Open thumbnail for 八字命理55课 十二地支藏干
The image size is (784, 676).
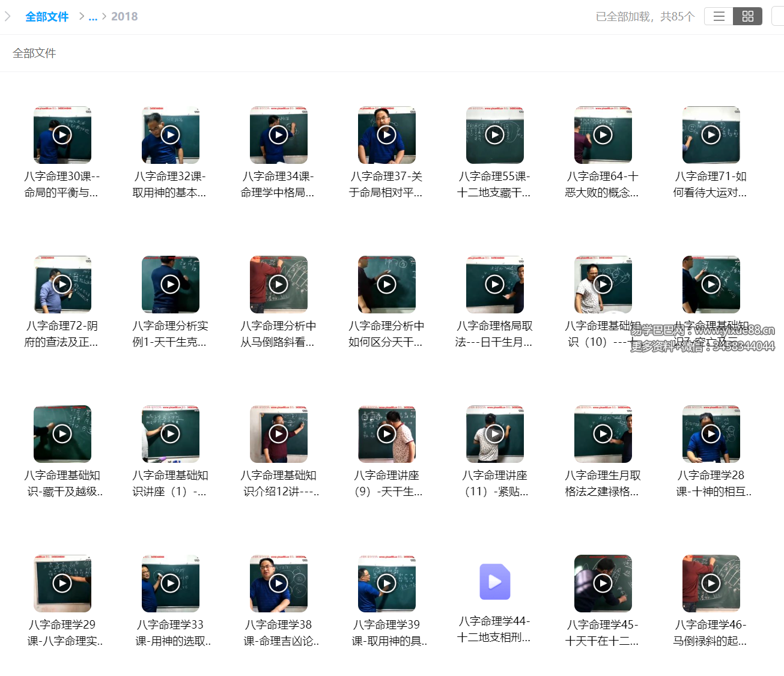[x=495, y=135]
